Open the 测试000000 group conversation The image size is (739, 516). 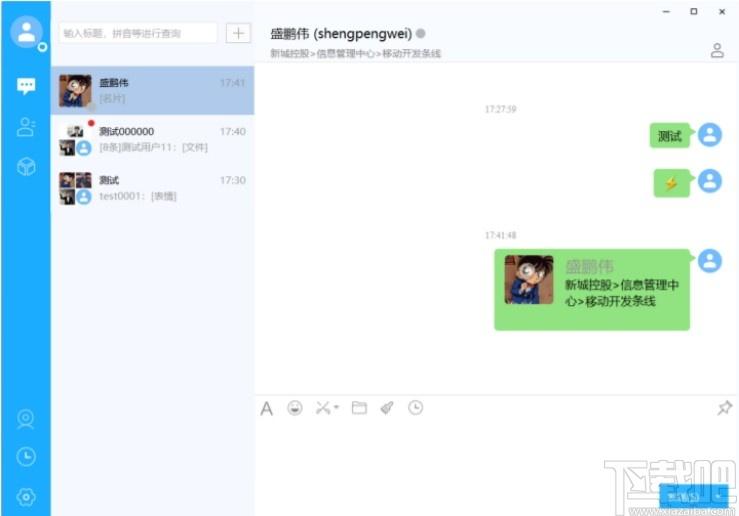[x=152, y=139]
